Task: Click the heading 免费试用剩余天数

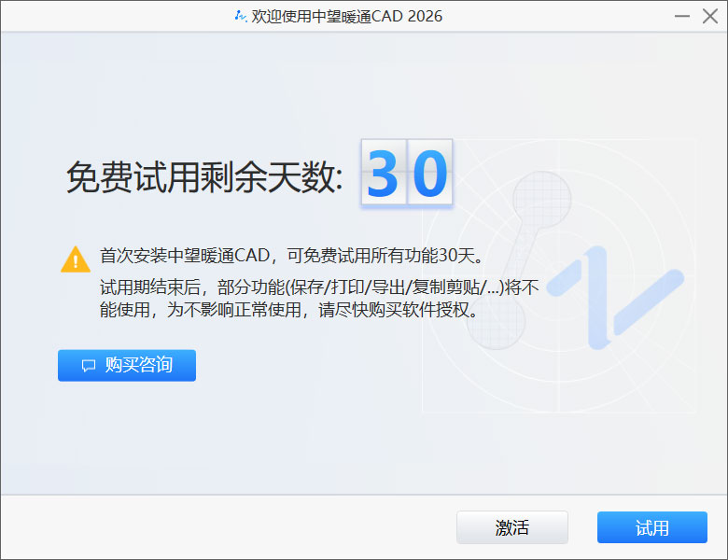Action: click(204, 177)
